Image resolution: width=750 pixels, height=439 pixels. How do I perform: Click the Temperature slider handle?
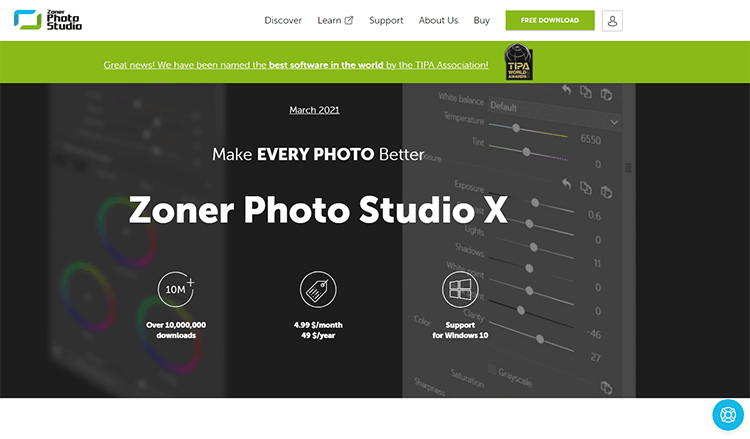(516, 128)
